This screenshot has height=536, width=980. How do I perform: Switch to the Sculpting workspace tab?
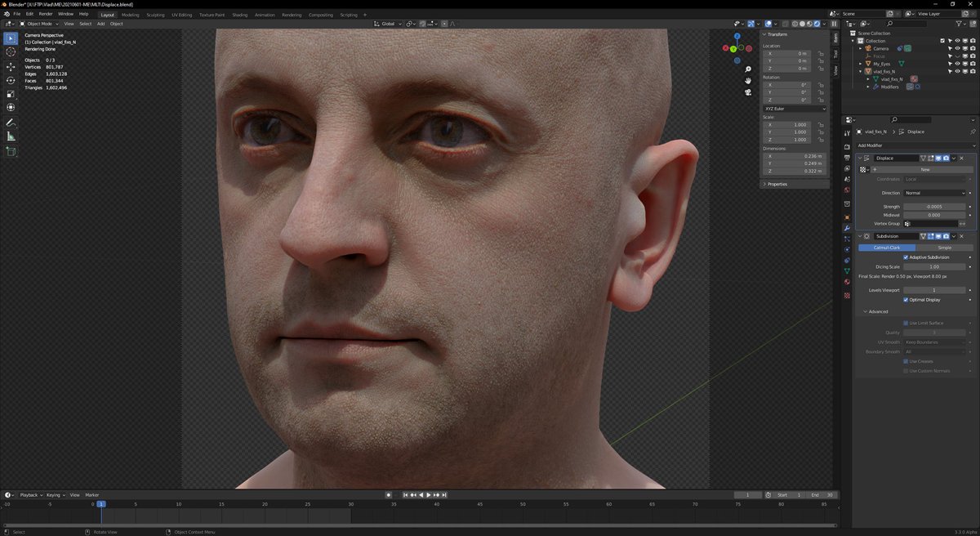[155, 15]
